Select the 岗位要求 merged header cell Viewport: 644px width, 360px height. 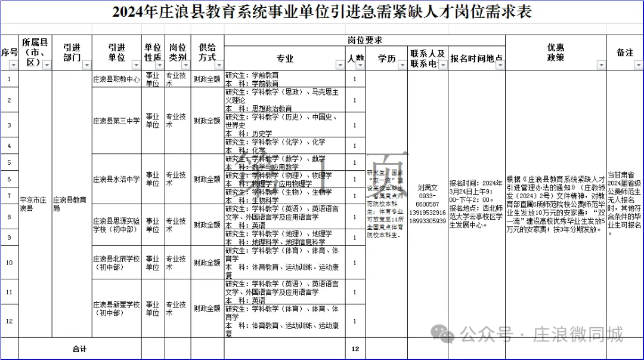click(365, 41)
